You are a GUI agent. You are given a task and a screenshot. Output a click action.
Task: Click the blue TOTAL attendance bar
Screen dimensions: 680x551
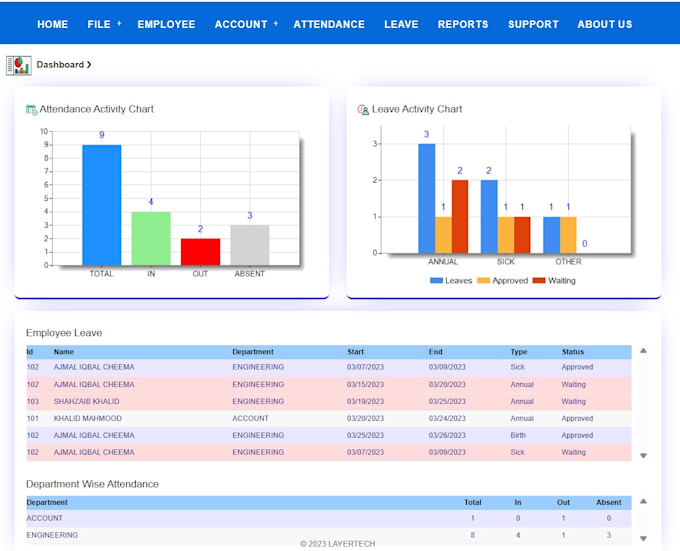tap(101, 205)
